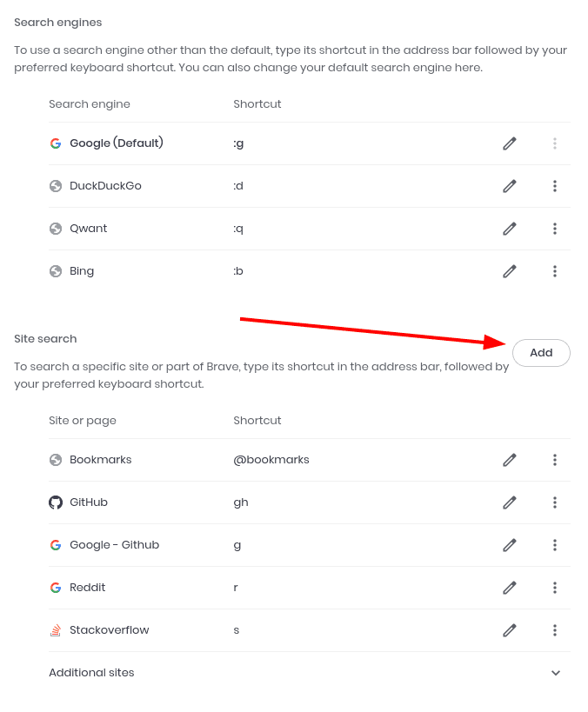Edit the Stackoverflow site search entry
Screen dimensions: 588x712
pos(510,630)
